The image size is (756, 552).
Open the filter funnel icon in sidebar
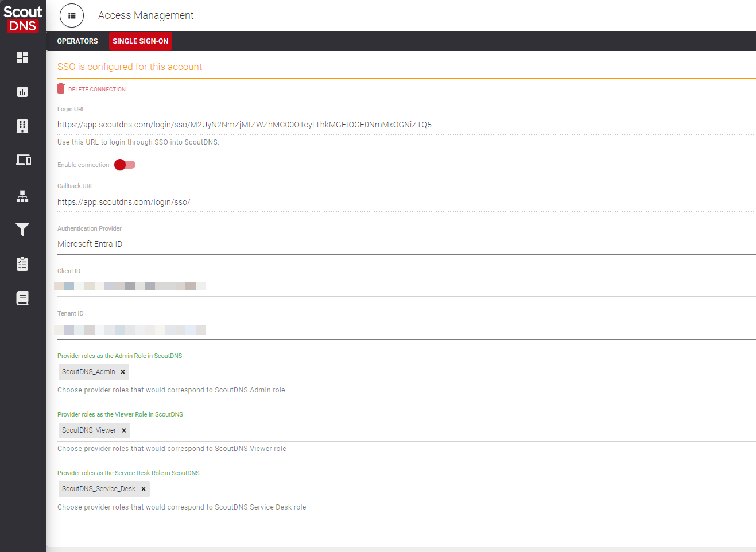point(22,230)
